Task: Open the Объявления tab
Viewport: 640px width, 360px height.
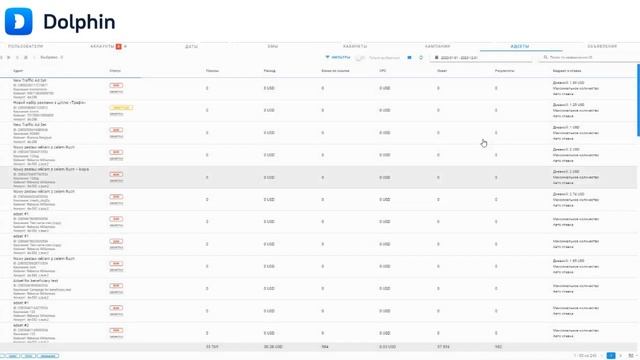Action: (x=602, y=47)
